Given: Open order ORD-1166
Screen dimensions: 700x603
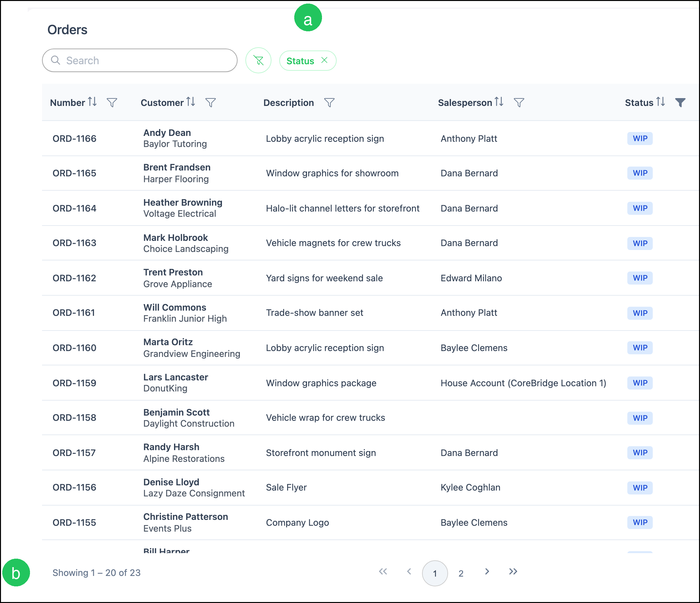Looking at the screenshot, I should coord(74,139).
